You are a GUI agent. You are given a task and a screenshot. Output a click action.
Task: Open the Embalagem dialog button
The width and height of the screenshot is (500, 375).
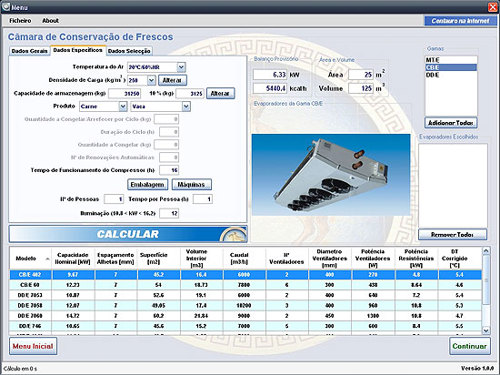pyautogui.click(x=147, y=184)
